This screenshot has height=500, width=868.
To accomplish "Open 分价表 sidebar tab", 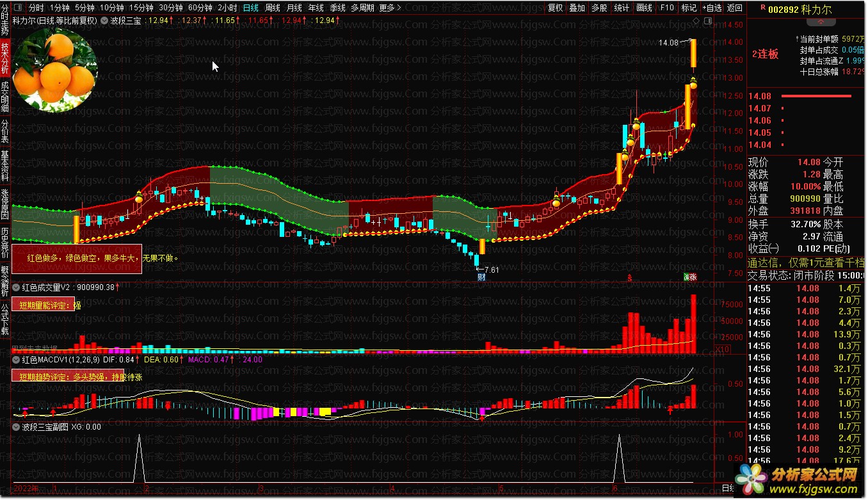I will click(x=5, y=131).
